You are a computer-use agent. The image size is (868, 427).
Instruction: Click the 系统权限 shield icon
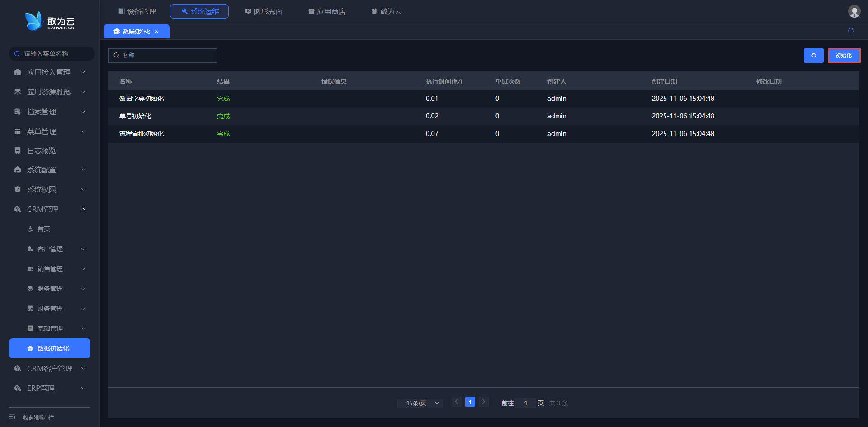pos(18,189)
